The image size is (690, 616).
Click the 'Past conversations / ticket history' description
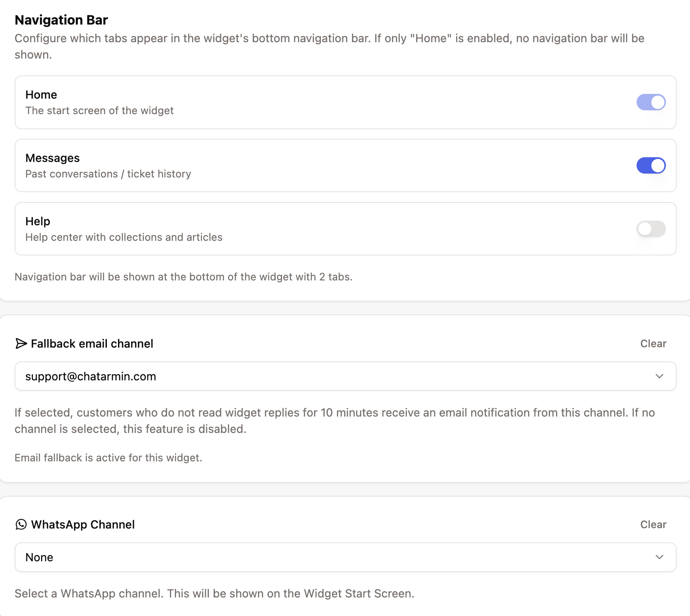coord(108,174)
